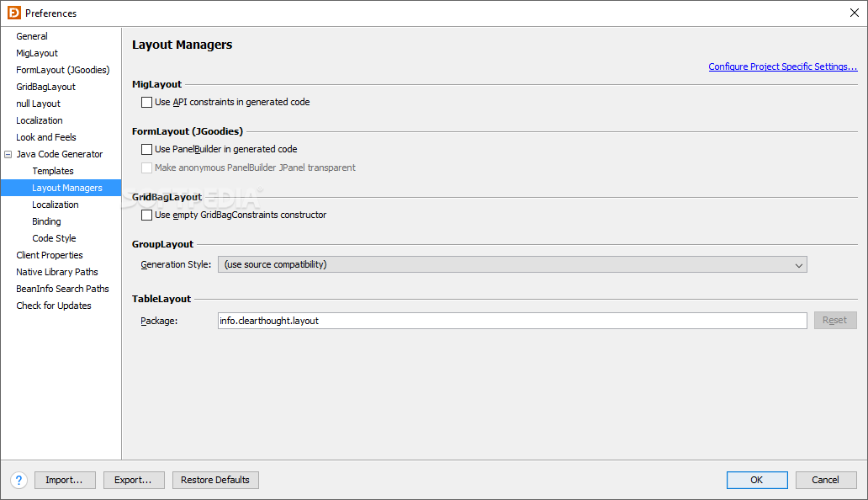This screenshot has width=868, height=500.
Task: Open the Code Style preferences page
Action: click(x=54, y=238)
